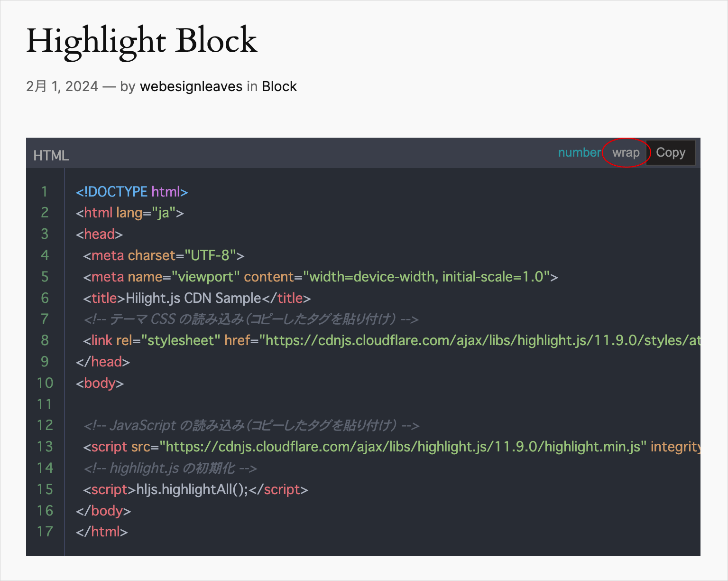
Task: Click the DOCTYPE html declaration line
Action: coord(132,192)
